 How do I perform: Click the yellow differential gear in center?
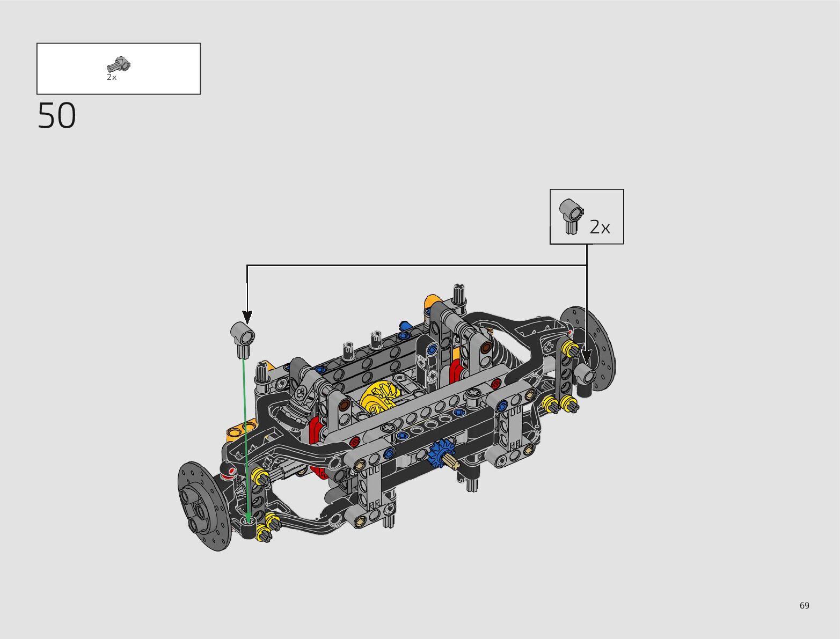pyautogui.click(x=379, y=398)
